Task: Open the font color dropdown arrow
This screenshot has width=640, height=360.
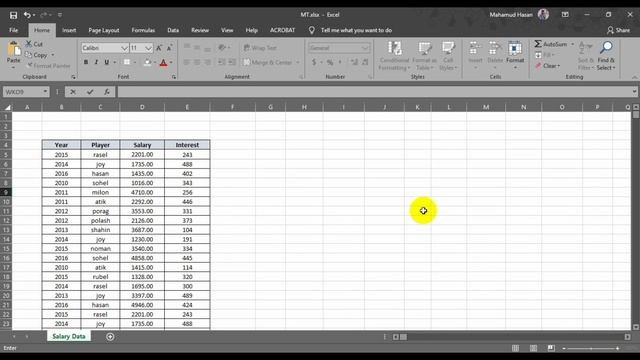Action: tap(171, 62)
